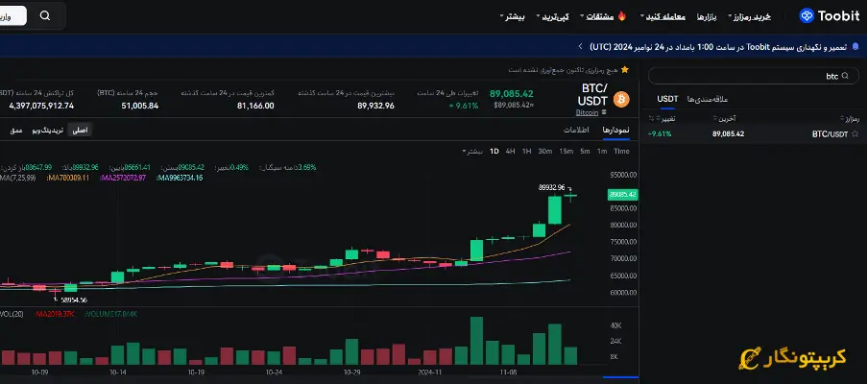Screen dimensions: 868x384
Task: Click the green 89,085.42 header price
Action: tap(512, 93)
